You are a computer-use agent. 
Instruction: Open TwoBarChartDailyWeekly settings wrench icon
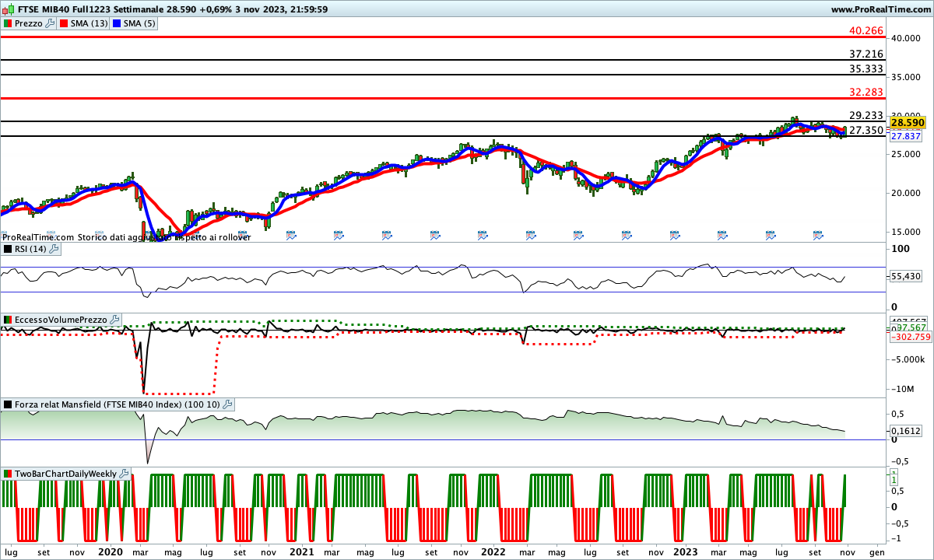pos(124,473)
